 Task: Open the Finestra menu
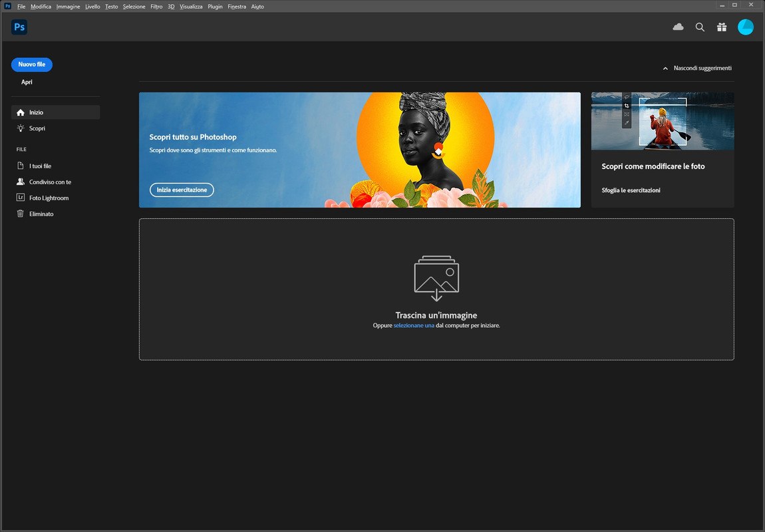pyautogui.click(x=236, y=6)
